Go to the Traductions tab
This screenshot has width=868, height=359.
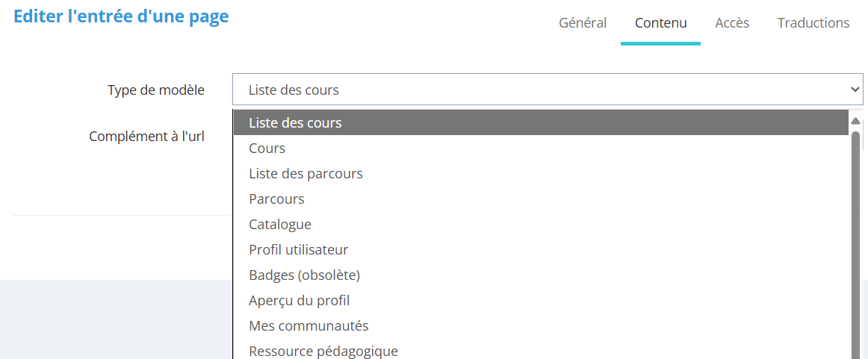pyautogui.click(x=813, y=23)
